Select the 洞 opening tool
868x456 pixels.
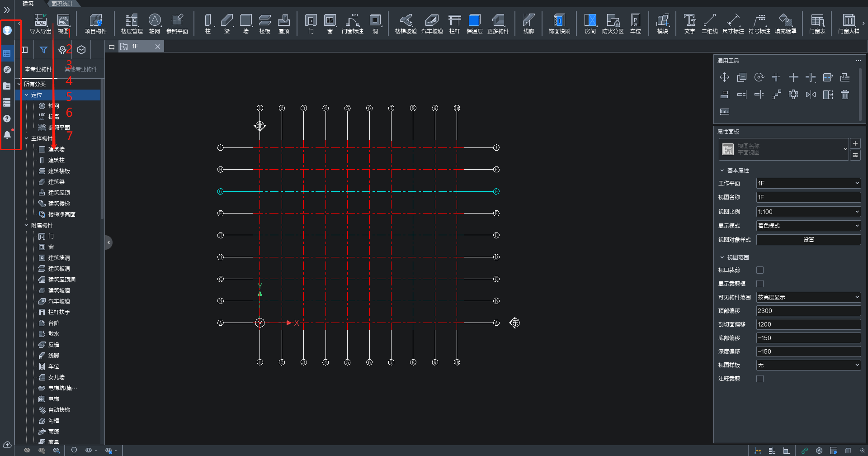click(375, 24)
